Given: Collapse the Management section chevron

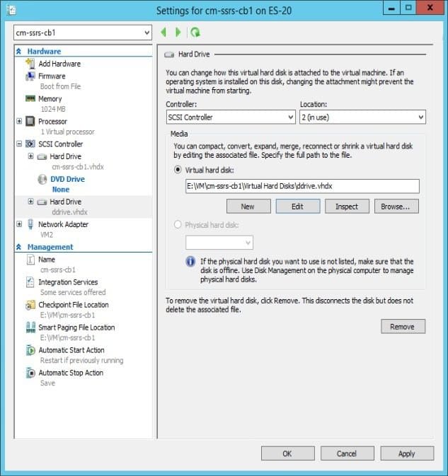Looking at the screenshot, I should coord(19,247).
